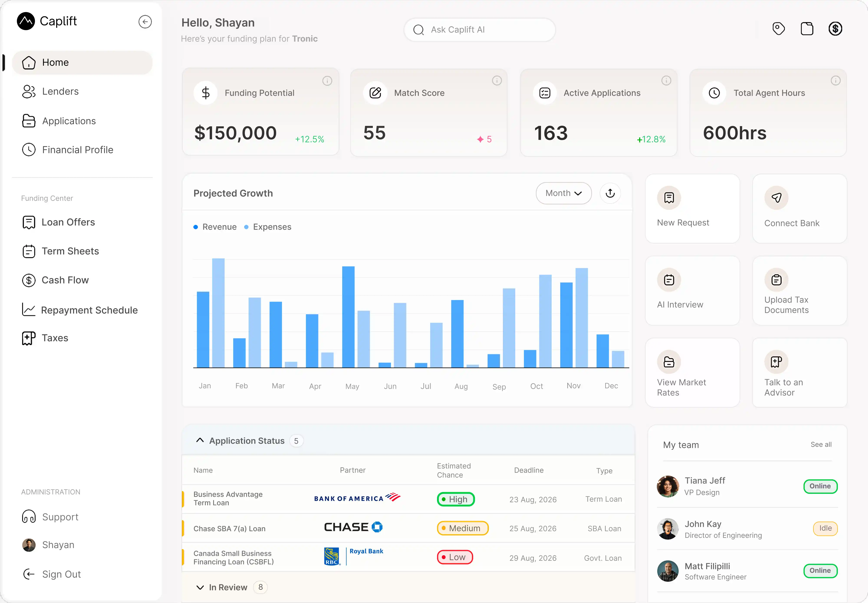
Task: Start an AI Interview
Action: pyautogui.click(x=692, y=290)
